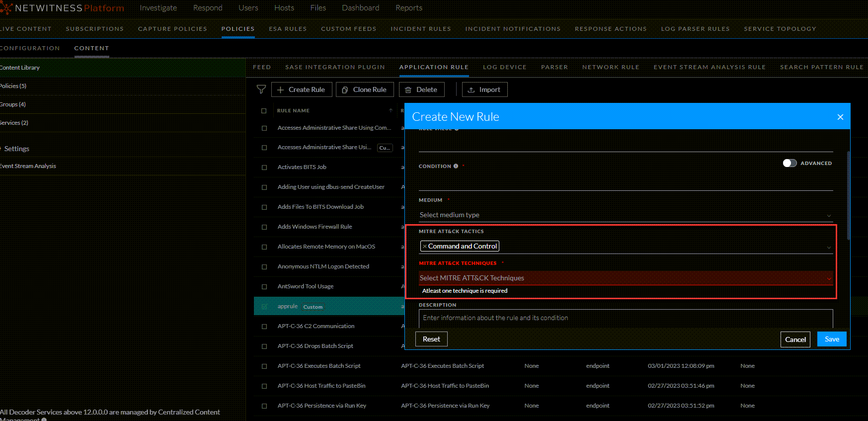Select Groups (4) in sidebar
The height and width of the screenshot is (421, 868).
13,104
